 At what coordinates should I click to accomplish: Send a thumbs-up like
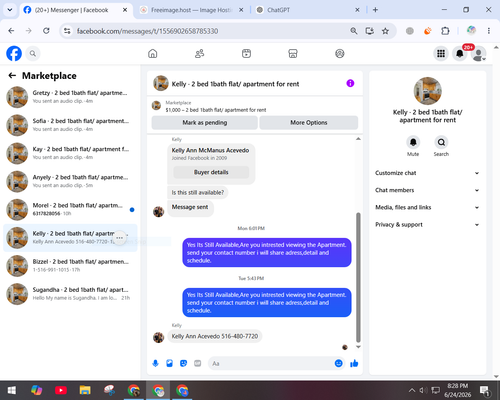354,363
